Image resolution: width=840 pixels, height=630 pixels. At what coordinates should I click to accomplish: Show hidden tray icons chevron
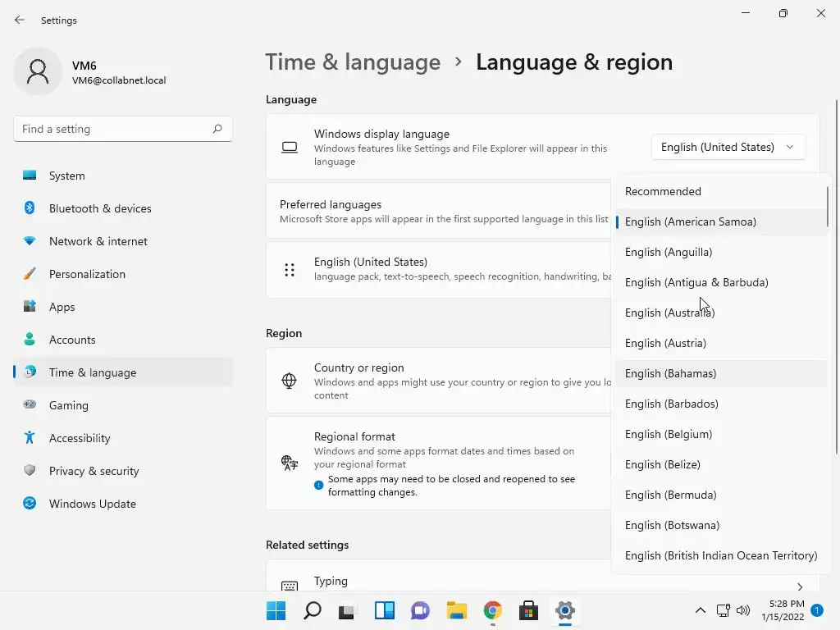pyautogui.click(x=701, y=610)
